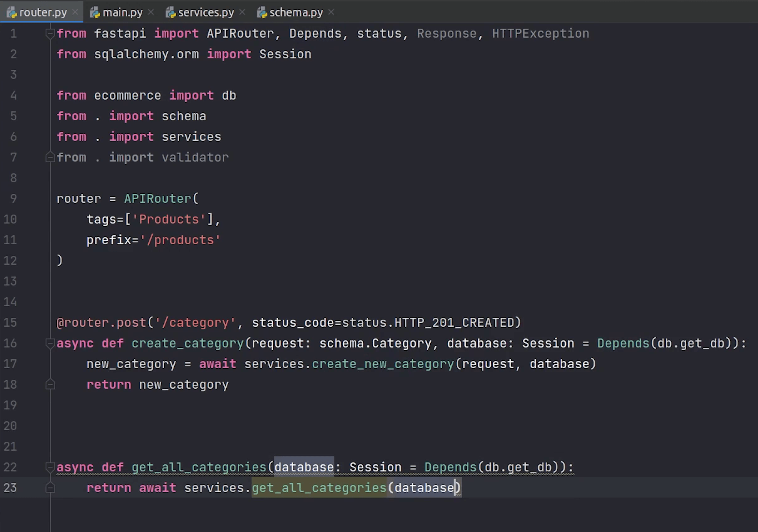The height and width of the screenshot is (532, 758).
Task: Click fold end marker at line 23
Action: [50, 488]
